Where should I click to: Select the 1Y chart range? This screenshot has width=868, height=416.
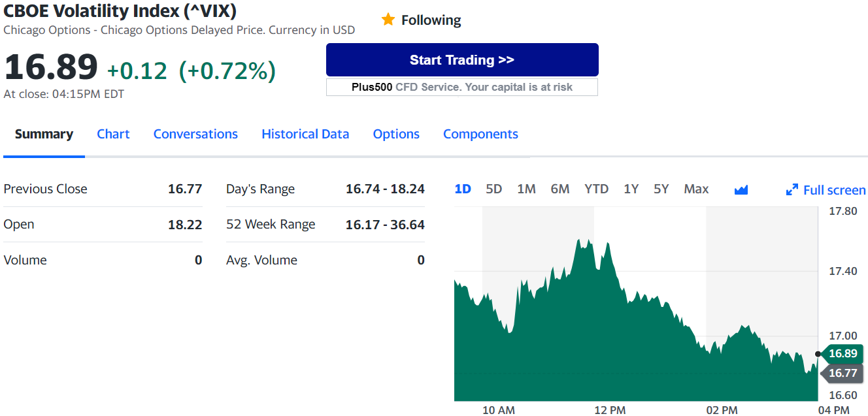[631, 189]
